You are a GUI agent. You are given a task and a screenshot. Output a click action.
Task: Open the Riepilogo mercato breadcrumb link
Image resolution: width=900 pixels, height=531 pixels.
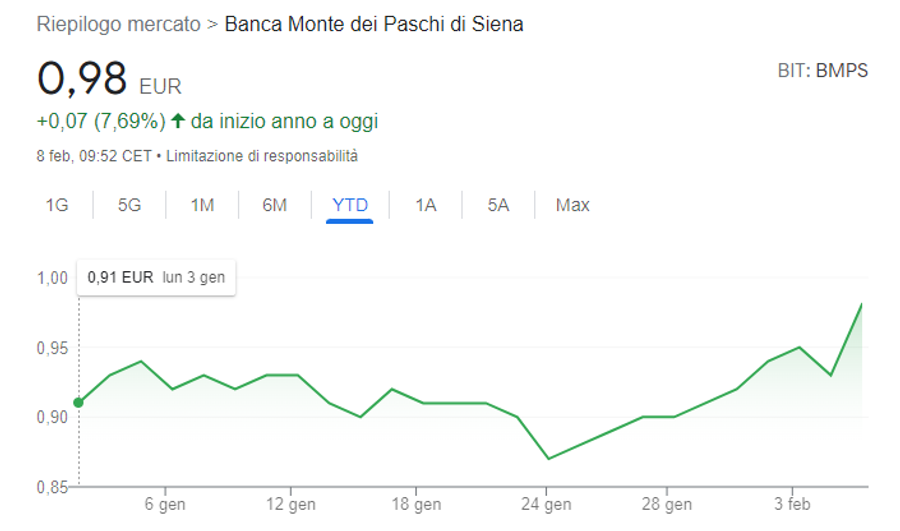point(118,24)
